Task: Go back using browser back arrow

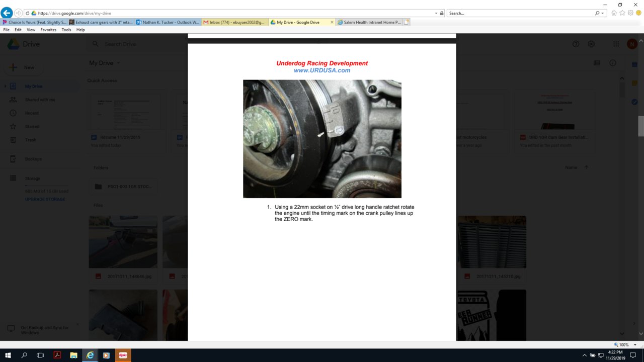Action: tap(7, 13)
